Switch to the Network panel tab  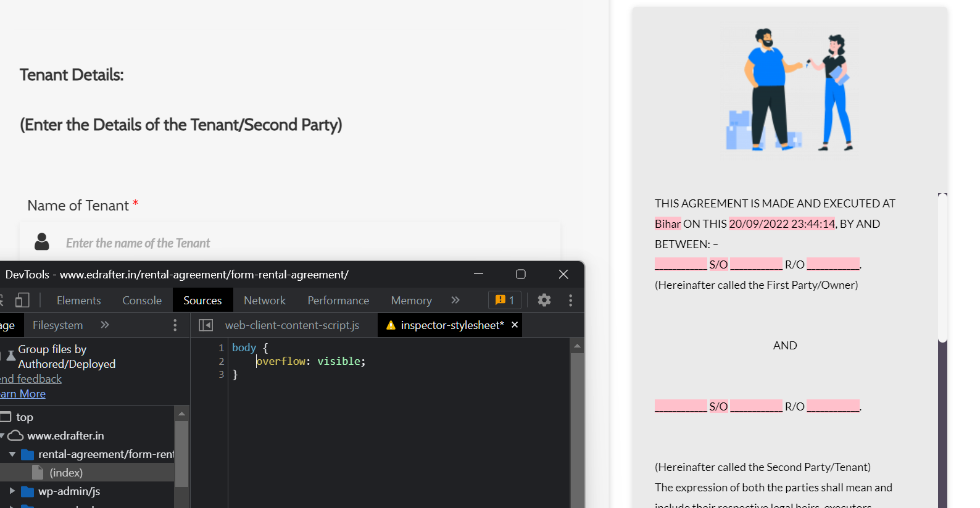[264, 301]
